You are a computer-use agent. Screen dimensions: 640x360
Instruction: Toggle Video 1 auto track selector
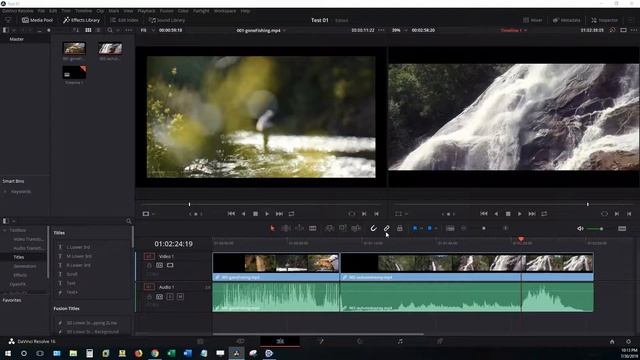point(159,265)
